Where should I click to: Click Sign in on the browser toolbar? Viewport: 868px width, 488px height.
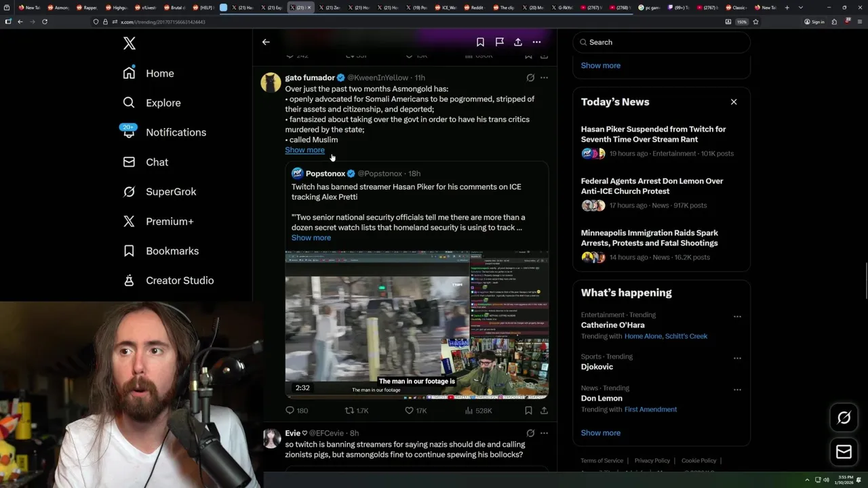click(814, 22)
